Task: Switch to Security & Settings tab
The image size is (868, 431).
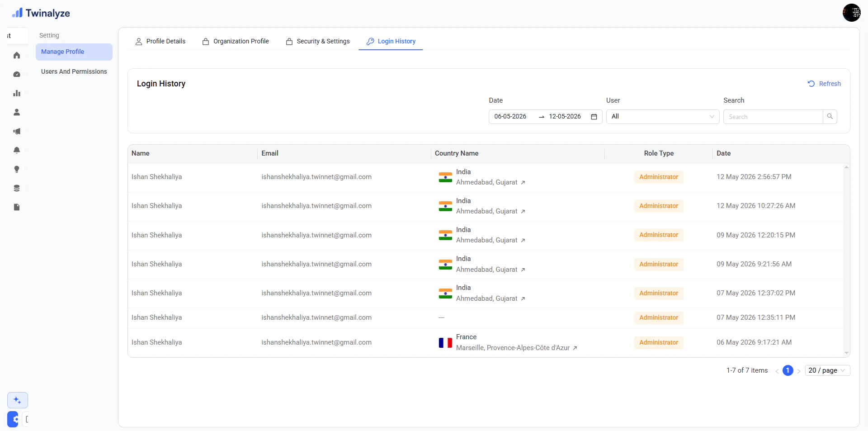Action: 318,41
